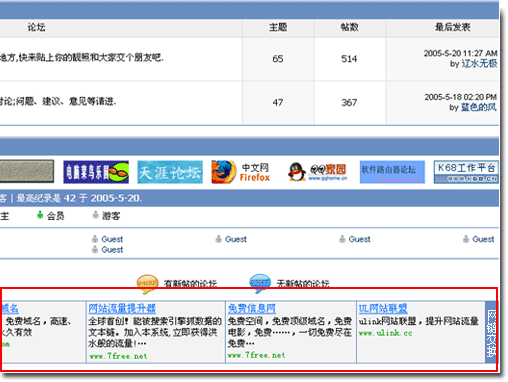This screenshot has height=382, width=508.
Task: Click the forum description mentioning 靓照
Action: coord(82,58)
